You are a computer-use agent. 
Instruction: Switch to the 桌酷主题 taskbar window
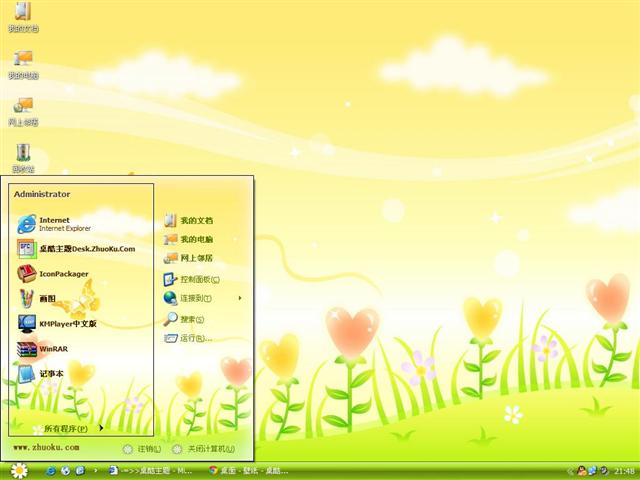coord(151,471)
